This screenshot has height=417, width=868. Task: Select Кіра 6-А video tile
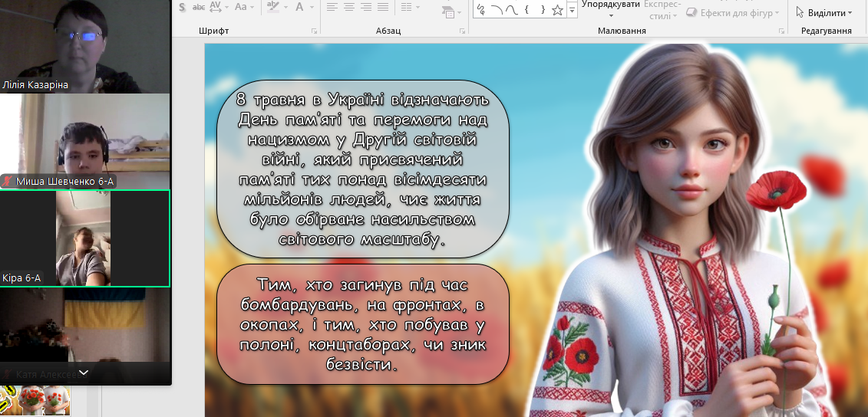point(84,238)
